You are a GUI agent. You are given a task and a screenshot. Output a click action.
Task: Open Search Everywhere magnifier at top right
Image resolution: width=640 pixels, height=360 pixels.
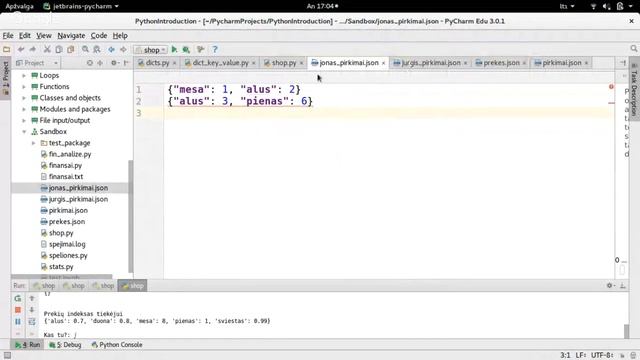pyautogui.click(x=634, y=49)
